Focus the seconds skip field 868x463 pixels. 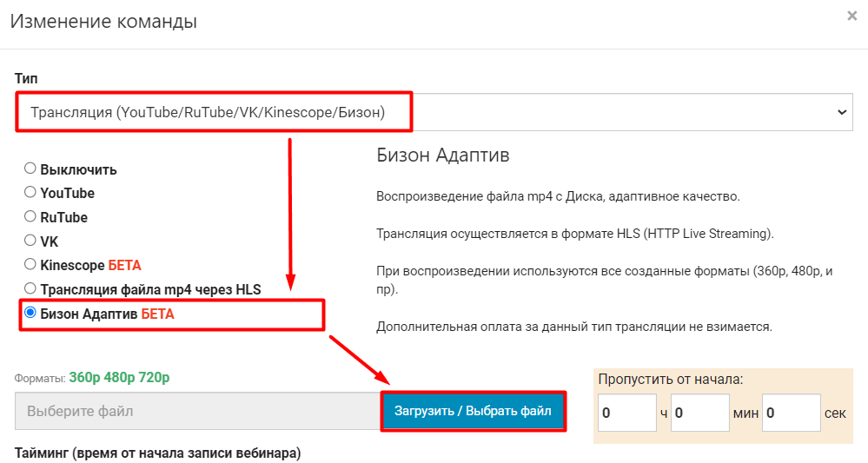pyautogui.click(x=791, y=413)
